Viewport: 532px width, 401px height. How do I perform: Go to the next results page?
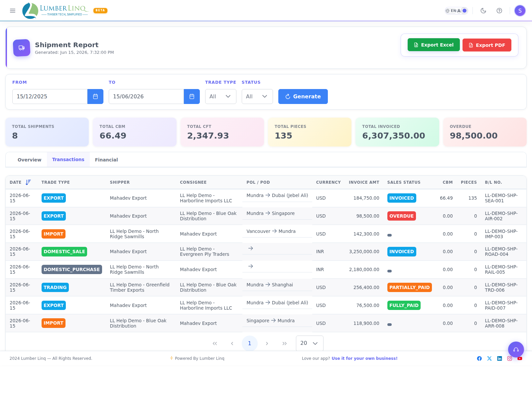coord(267,344)
